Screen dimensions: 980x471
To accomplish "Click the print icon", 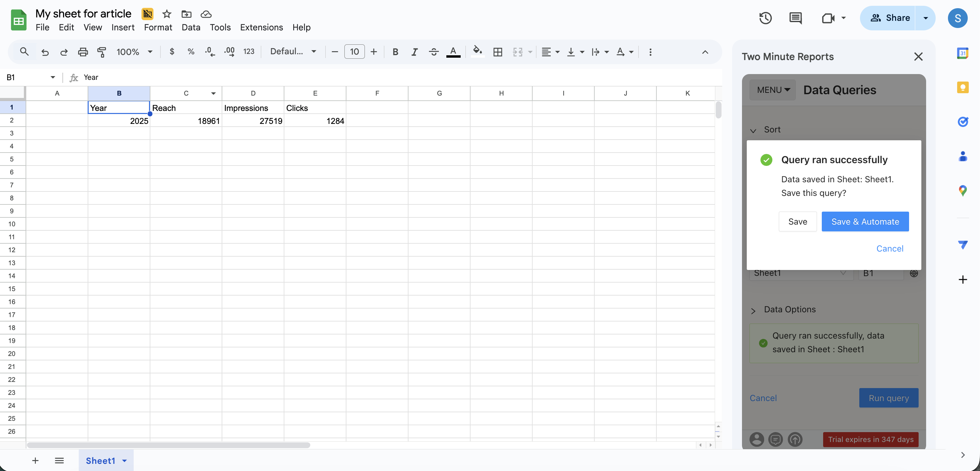I will coord(83,52).
